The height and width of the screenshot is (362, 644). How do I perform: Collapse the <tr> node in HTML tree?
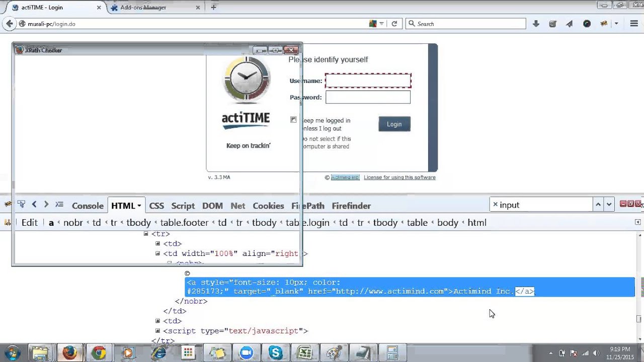146,234
